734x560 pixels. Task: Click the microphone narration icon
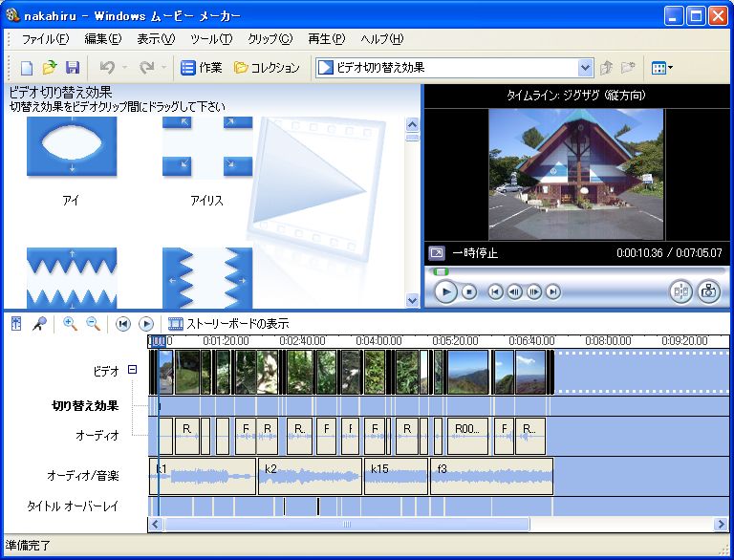tap(40, 324)
